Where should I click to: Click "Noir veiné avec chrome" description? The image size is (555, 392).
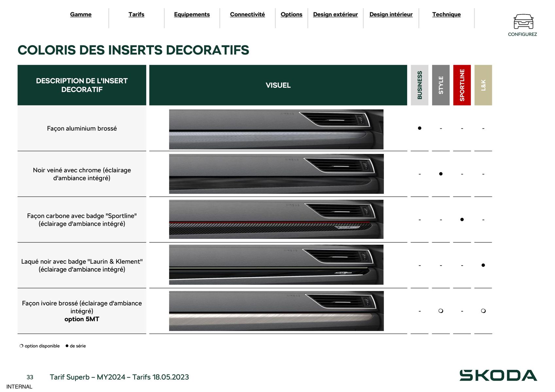click(x=82, y=174)
